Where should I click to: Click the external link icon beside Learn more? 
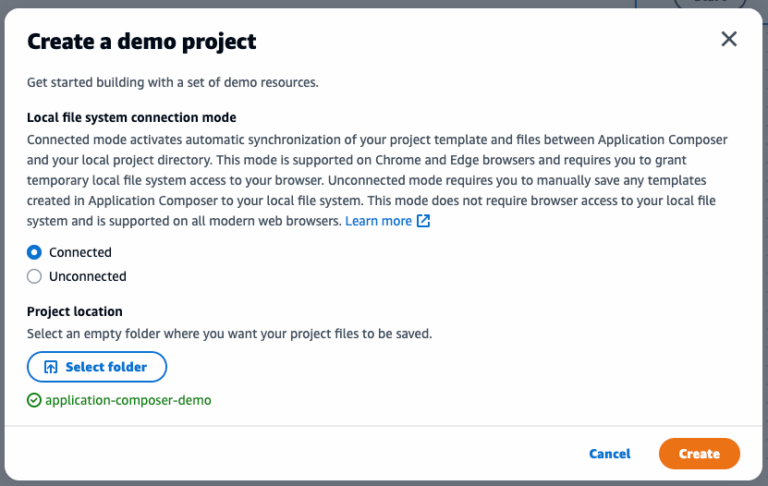pos(423,221)
